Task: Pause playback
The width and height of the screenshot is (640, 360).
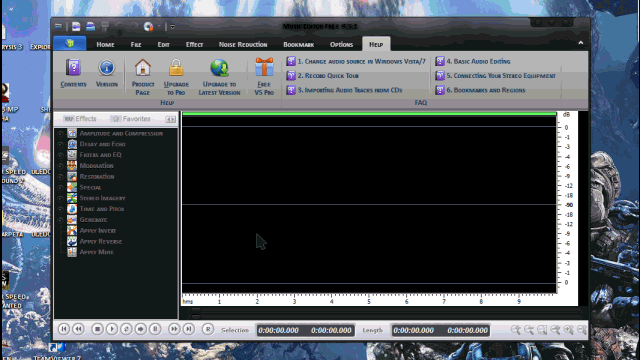Action: pos(155,329)
